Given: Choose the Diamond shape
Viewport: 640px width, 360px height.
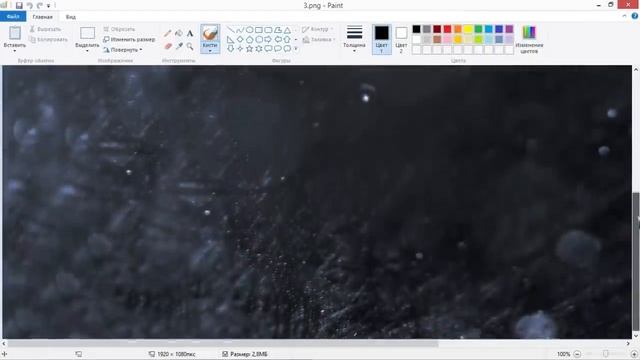Looking at the screenshot, I should tap(240, 40).
